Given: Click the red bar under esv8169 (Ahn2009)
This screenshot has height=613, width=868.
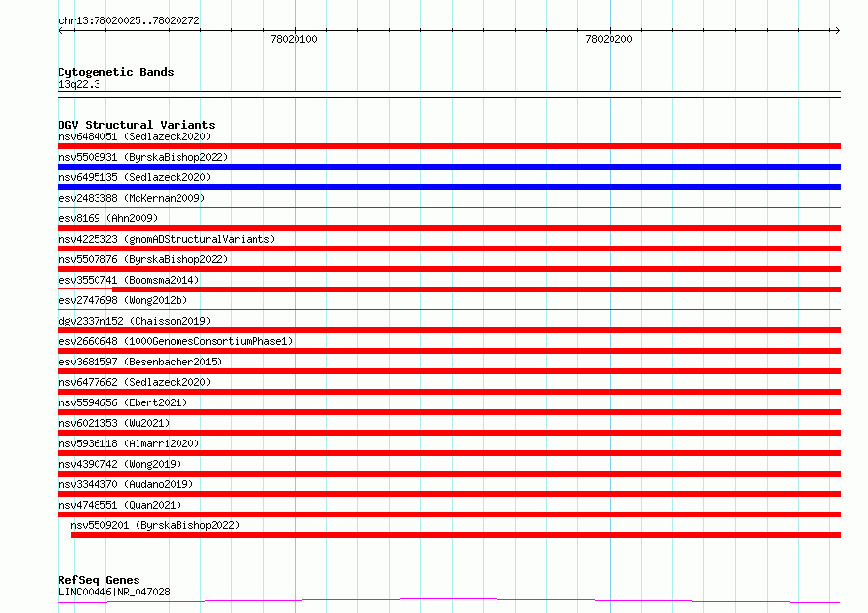Looking at the screenshot, I should [449, 228].
